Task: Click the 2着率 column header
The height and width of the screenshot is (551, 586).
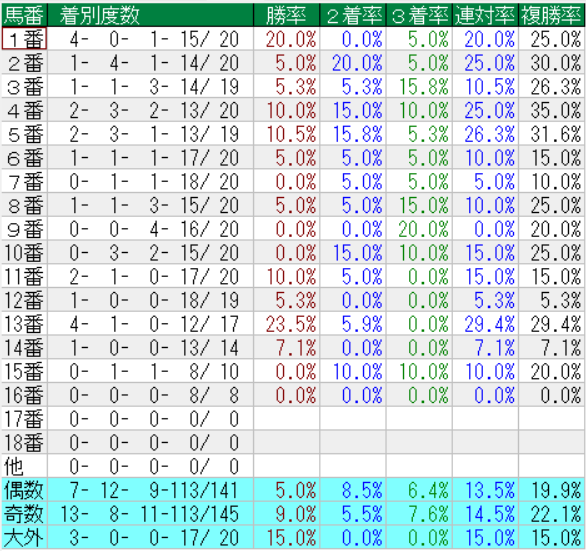Action: [x=353, y=15]
